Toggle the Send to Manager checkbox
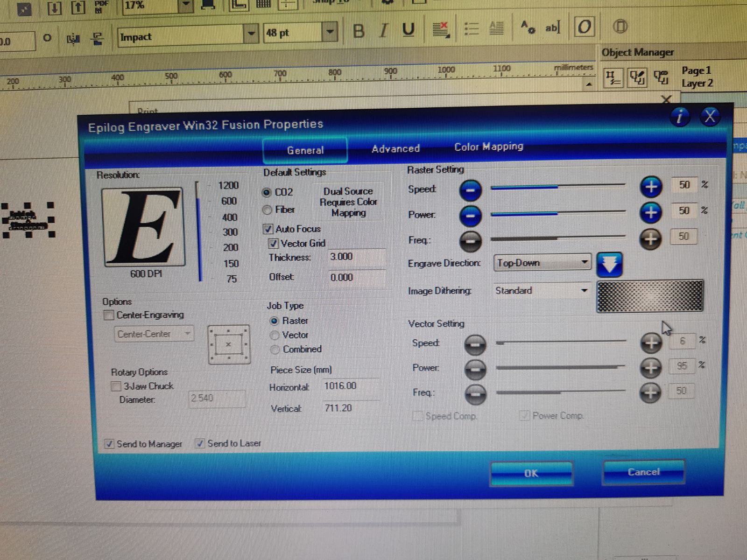The image size is (747, 560). coord(109,444)
